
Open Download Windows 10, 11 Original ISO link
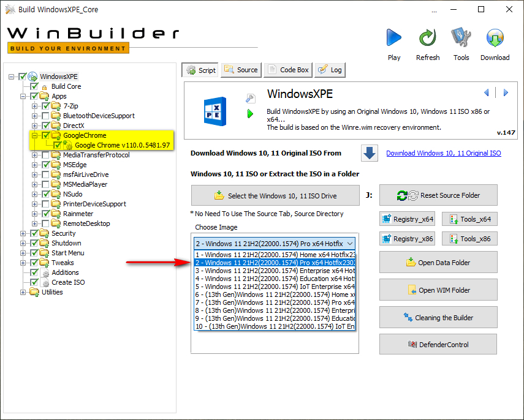tap(444, 153)
